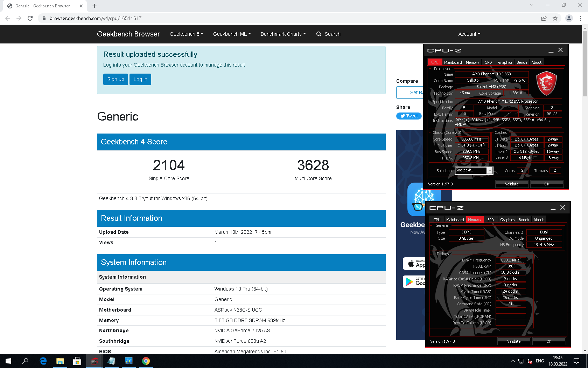Viewport: 588px width, 368px height.
Task: Open the blue chart app in taskbar
Action: [129, 361]
